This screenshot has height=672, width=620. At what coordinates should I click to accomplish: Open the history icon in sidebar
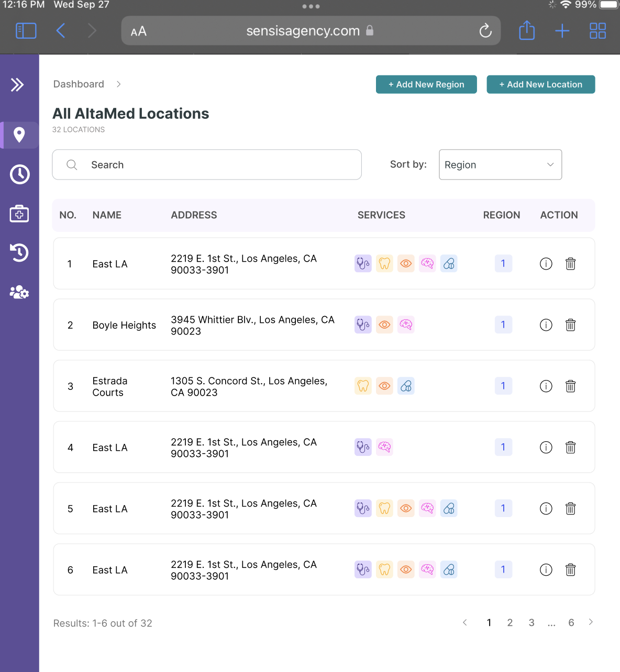19,253
